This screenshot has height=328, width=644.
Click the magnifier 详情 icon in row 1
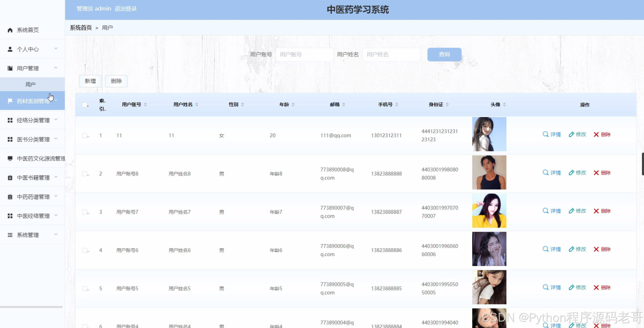tap(546, 134)
